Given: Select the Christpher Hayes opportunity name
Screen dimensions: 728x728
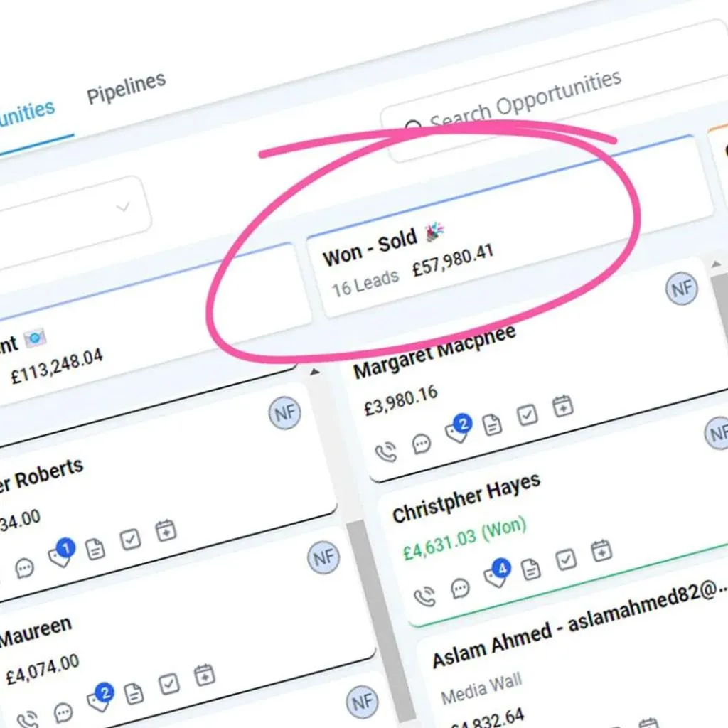Looking at the screenshot, I should pos(466,497).
